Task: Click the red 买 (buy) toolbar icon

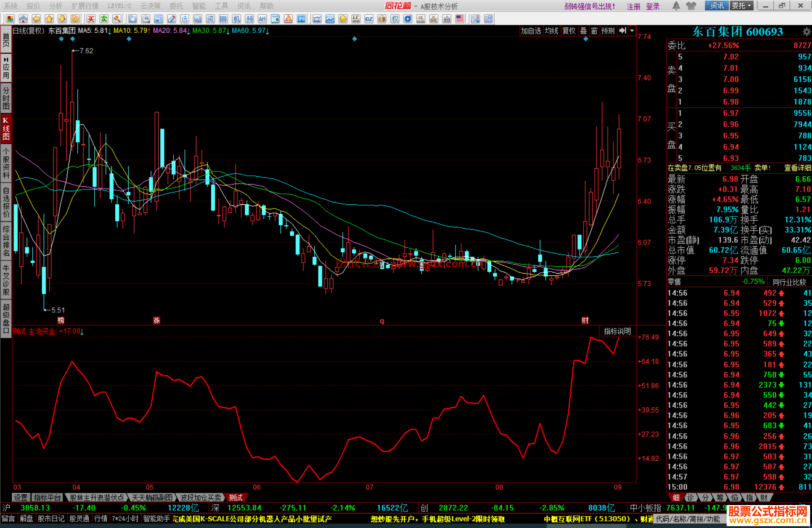Action: 91,19
